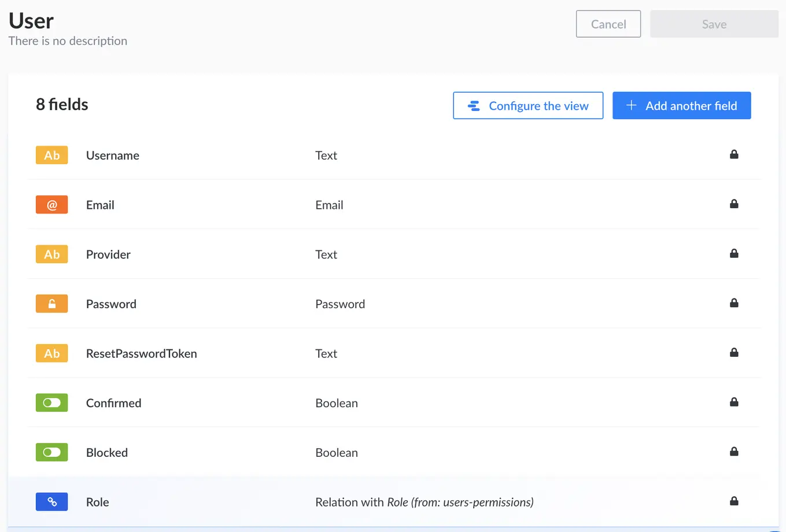
Task: Open Configure the view
Action: (527, 106)
